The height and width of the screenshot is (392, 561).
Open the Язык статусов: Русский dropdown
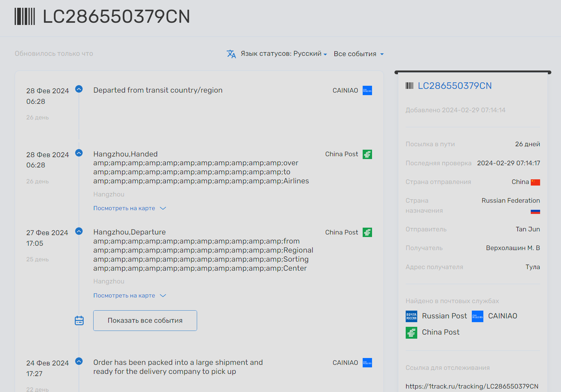283,54
